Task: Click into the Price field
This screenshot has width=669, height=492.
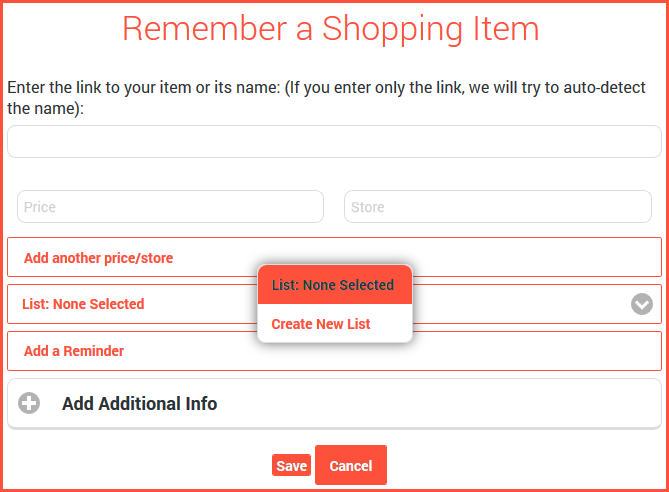Action: pyautogui.click(x=170, y=207)
